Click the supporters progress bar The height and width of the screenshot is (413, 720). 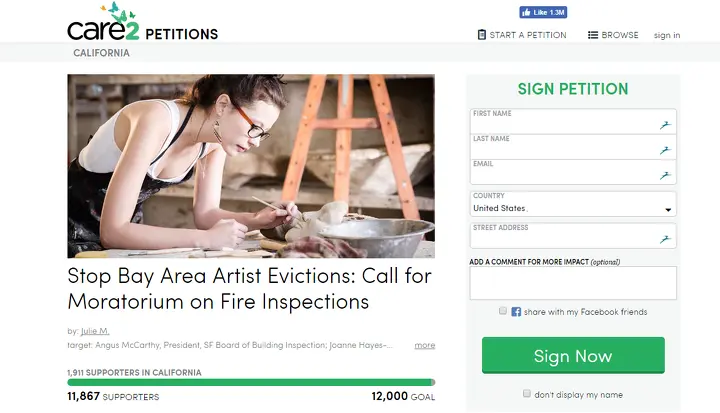[251, 382]
